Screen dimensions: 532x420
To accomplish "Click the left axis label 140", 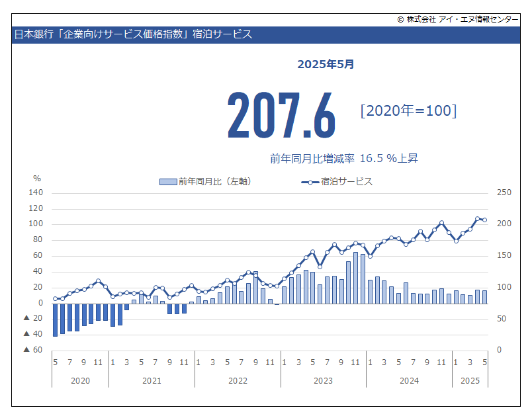I will 36,192.
